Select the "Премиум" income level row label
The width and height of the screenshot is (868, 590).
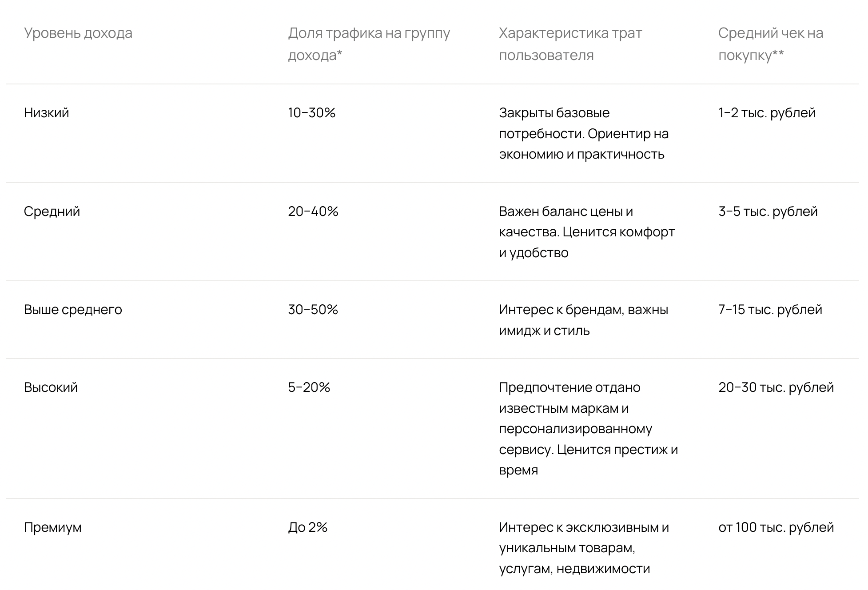click(x=52, y=527)
